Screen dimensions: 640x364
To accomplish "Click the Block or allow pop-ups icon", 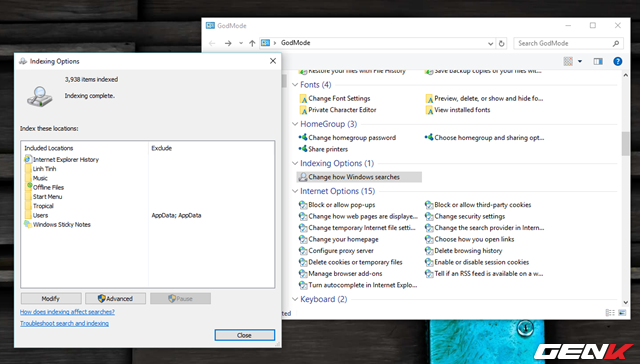I will pyautogui.click(x=303, y=205).
